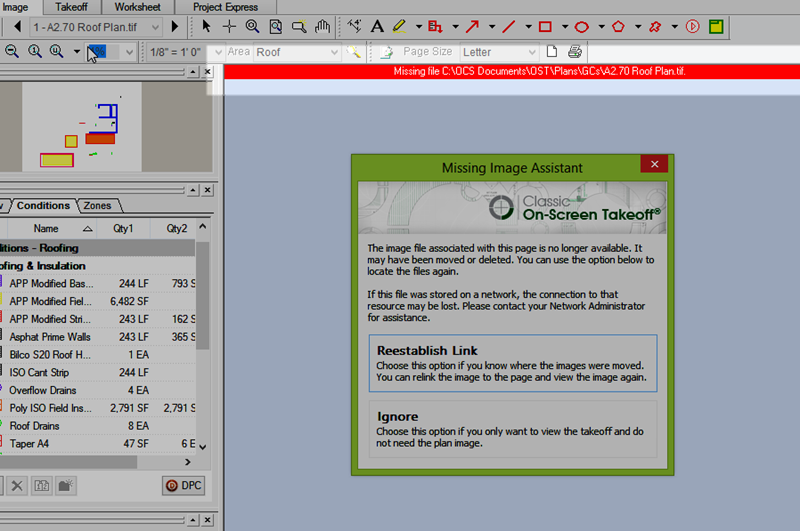Click the delete X icon beside DPC
The width and height of the screenshot is (800, 531).
pyautogui.click(x=17, y=486)
